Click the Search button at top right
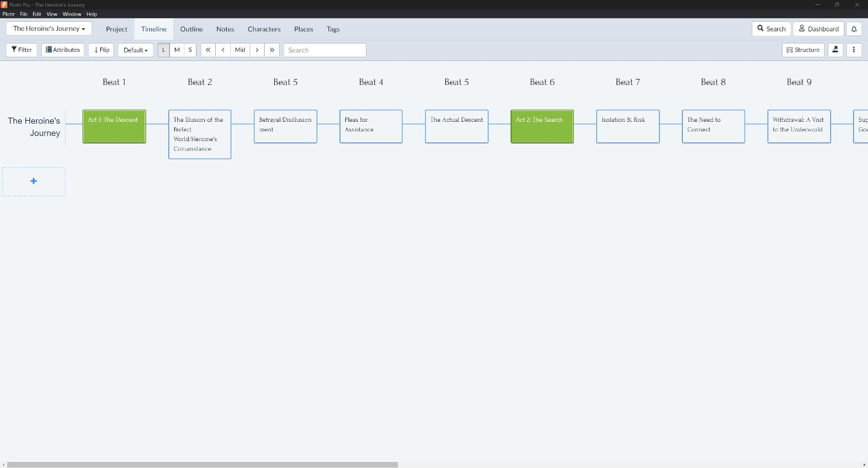The image size is (868, 468). click(x=771, y=29)
